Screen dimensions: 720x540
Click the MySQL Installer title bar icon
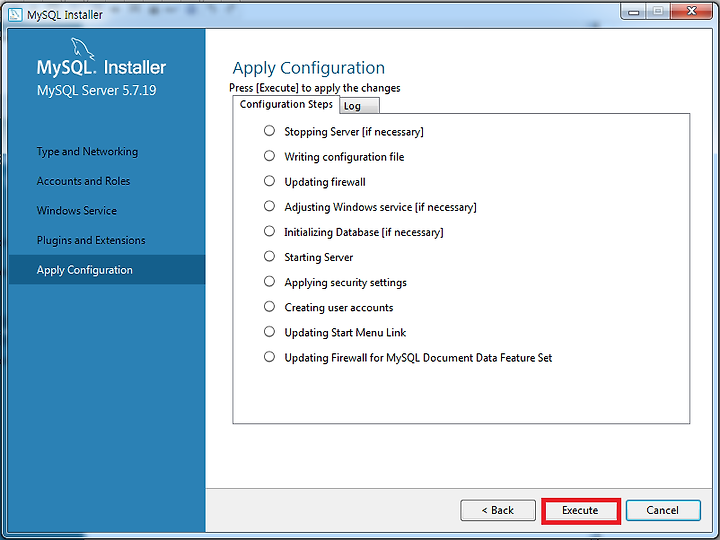coord(15,15)
